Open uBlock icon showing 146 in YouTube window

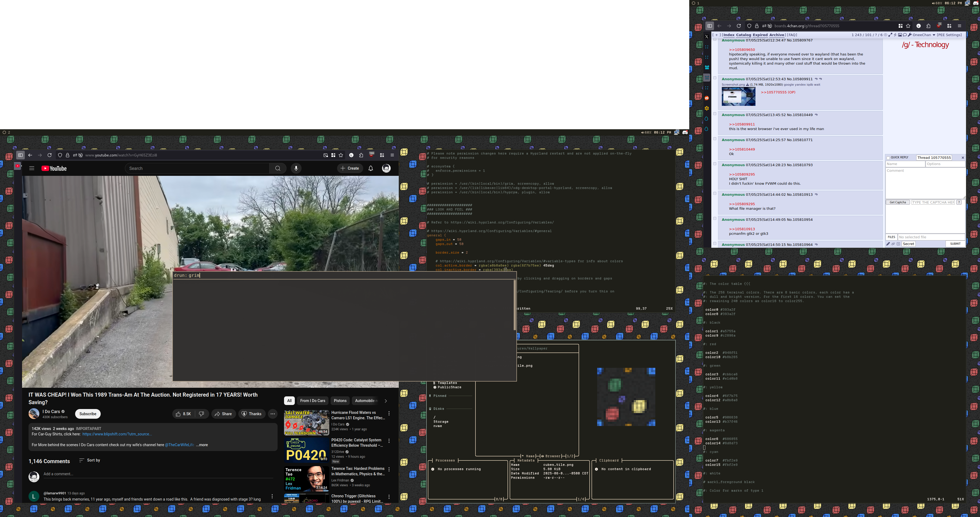click(371, 155)
